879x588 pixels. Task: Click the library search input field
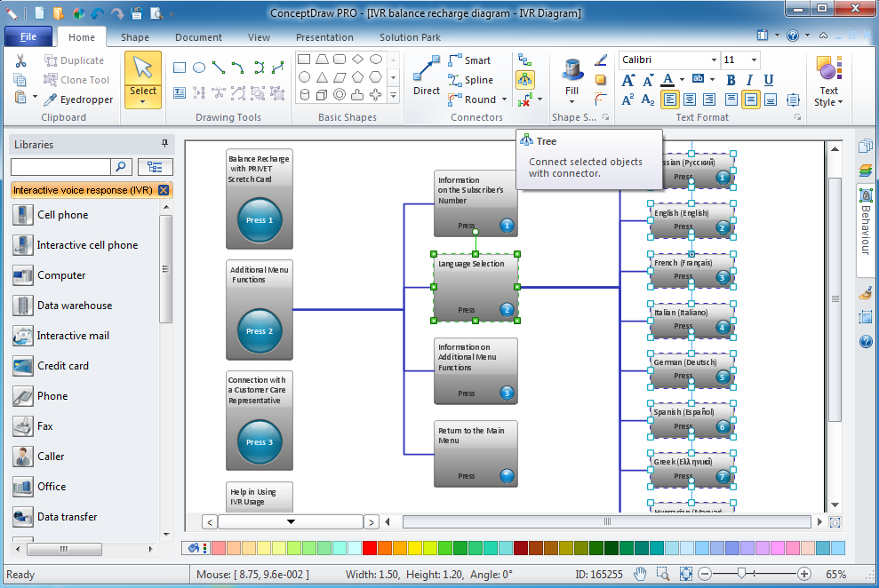pyautogui.click(x=60, y=166)
